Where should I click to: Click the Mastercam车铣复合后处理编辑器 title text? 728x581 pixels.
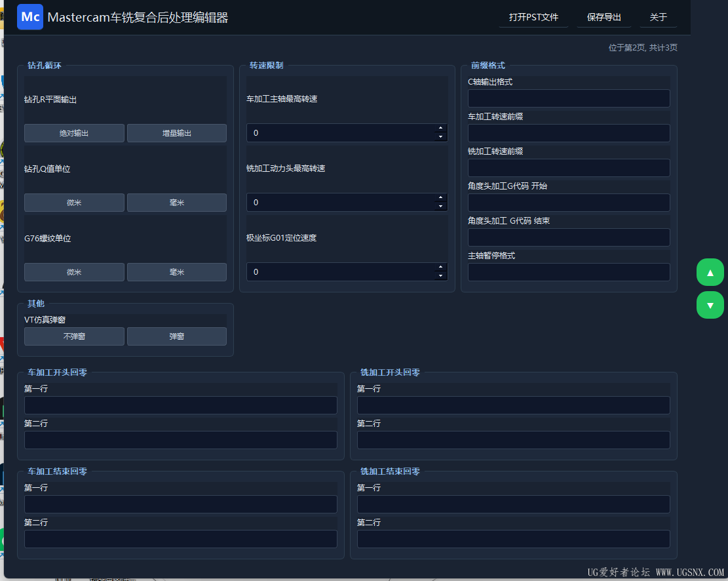[x=138, y=18]
